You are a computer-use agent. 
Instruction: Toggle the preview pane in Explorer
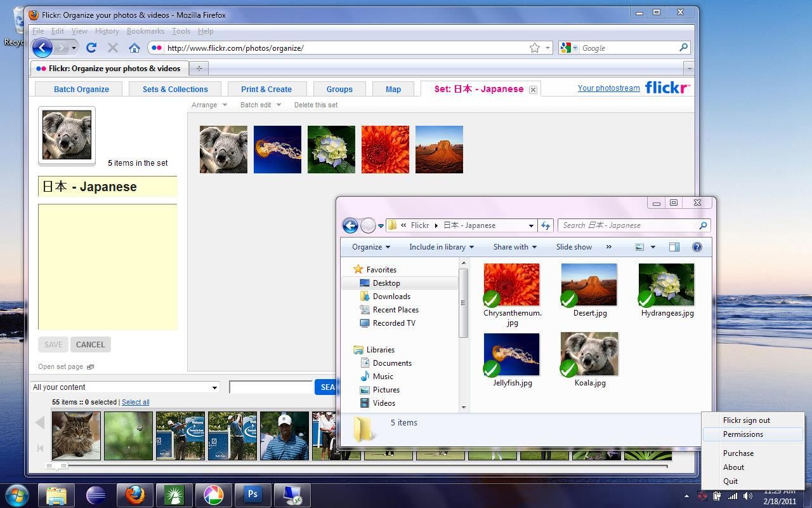tap(674, 247)
